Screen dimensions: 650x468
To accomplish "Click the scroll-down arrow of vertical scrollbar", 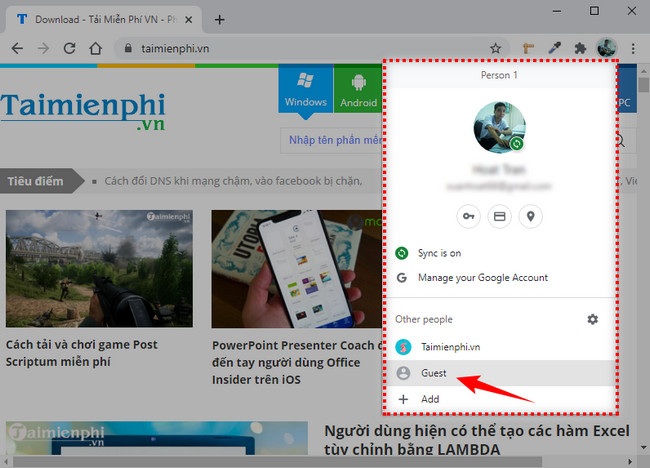I will click(x=643, y=448).
